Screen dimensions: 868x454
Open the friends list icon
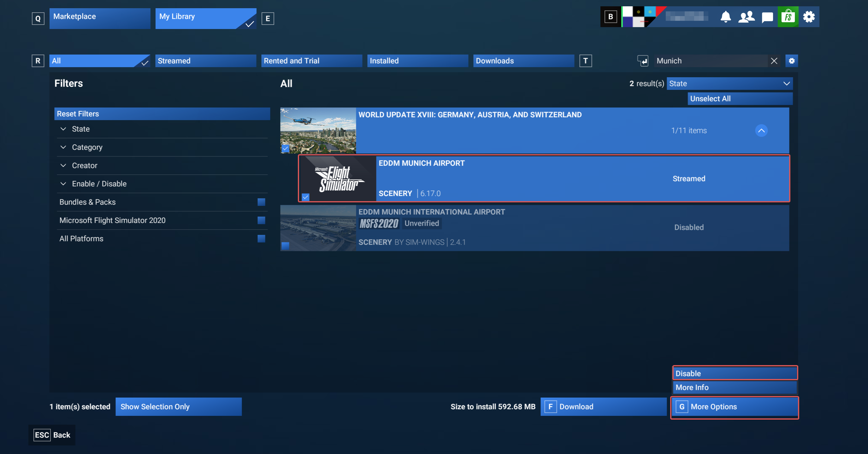coord(746,17)
